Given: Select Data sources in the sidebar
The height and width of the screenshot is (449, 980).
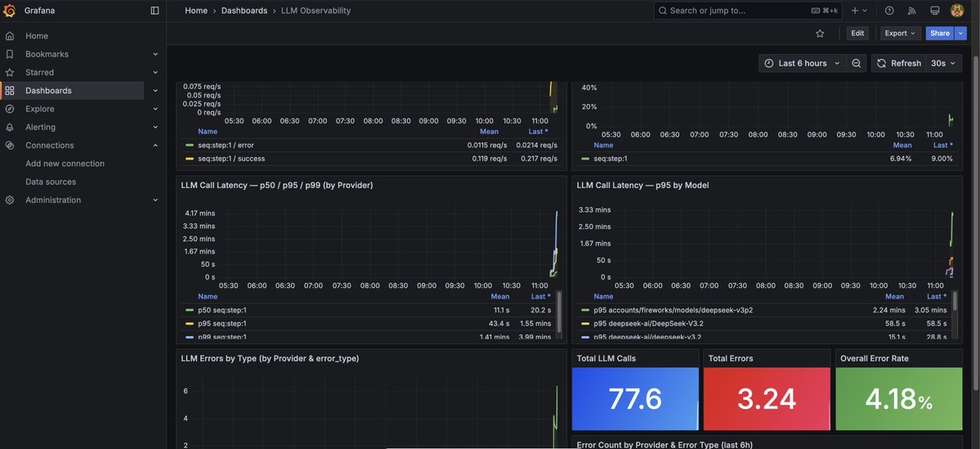Looking at the screenshot, I should click(x=51, y=182).
